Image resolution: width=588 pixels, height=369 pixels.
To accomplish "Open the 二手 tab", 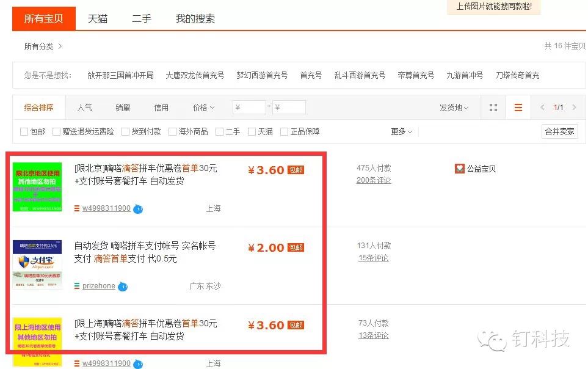I will [142, 19].
